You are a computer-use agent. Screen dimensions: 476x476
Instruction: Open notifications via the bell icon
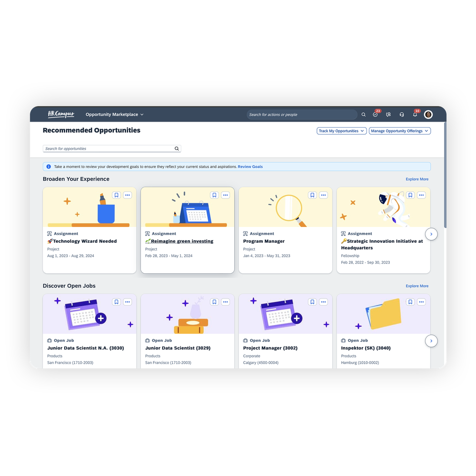point(415,114)
